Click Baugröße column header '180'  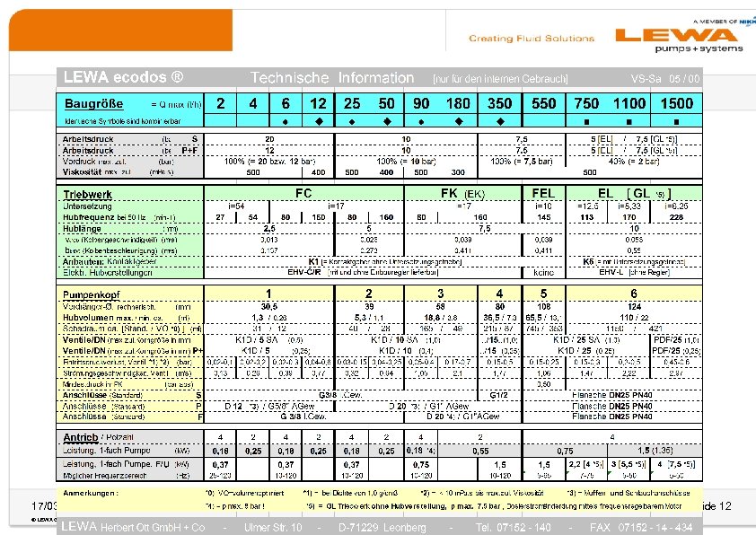[x=458, y=103]
